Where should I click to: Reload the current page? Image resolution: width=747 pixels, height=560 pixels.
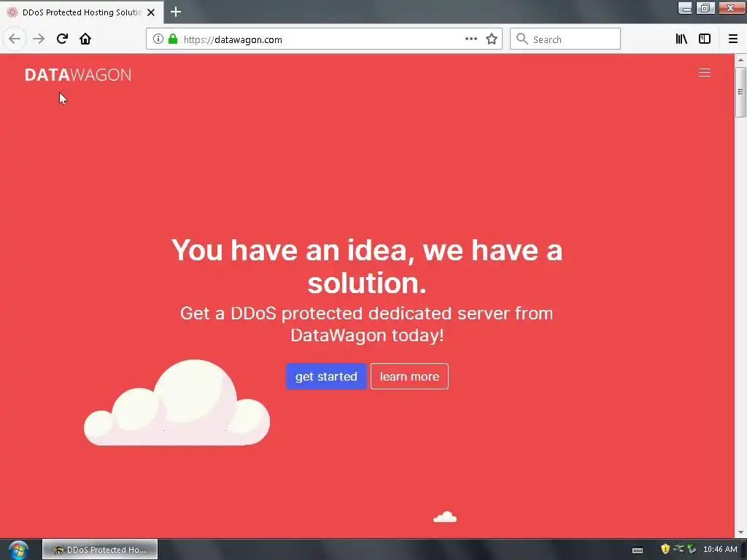(x=62, y=39)
